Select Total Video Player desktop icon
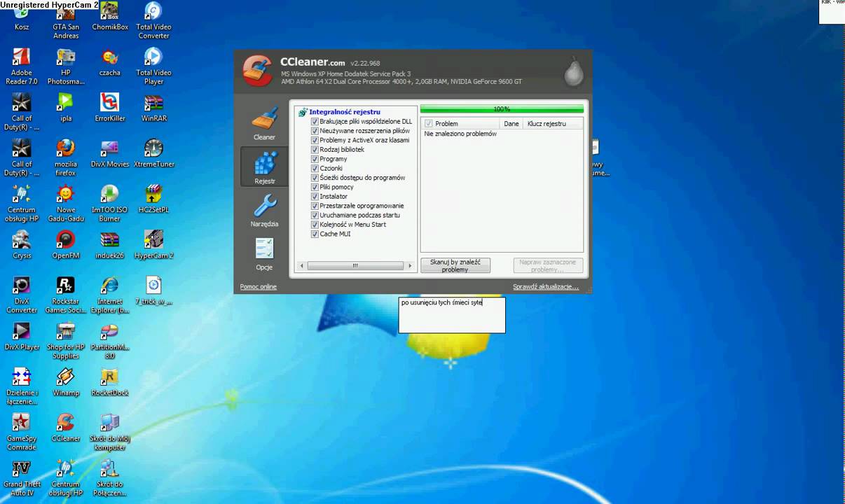This screenshot has width=845, height=504. tap(153, 66)
